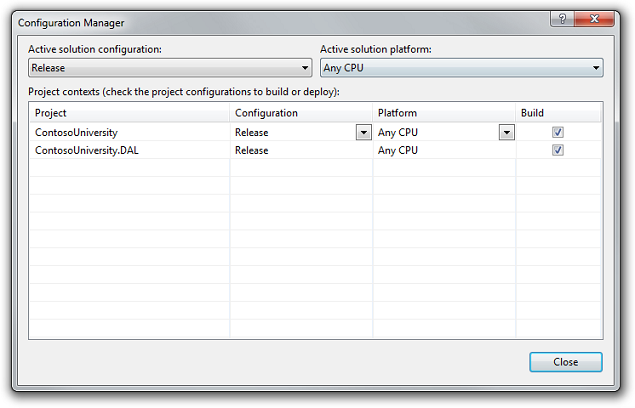Select the ContosoUniversity.DAL project name
The image size is (635, 408).
pos(87,151)
